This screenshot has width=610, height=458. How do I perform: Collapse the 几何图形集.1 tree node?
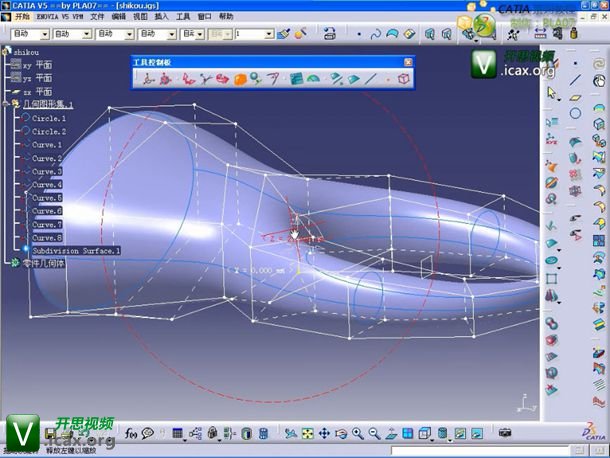tap(6, 104)
